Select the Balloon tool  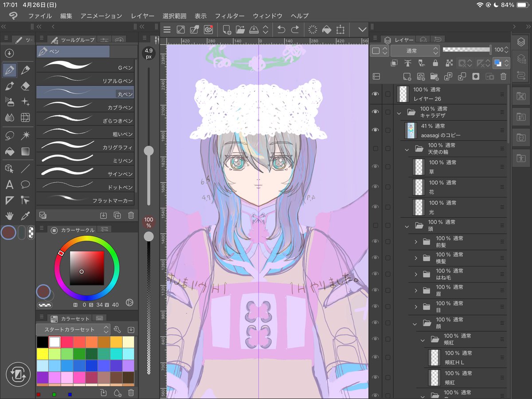25,184
